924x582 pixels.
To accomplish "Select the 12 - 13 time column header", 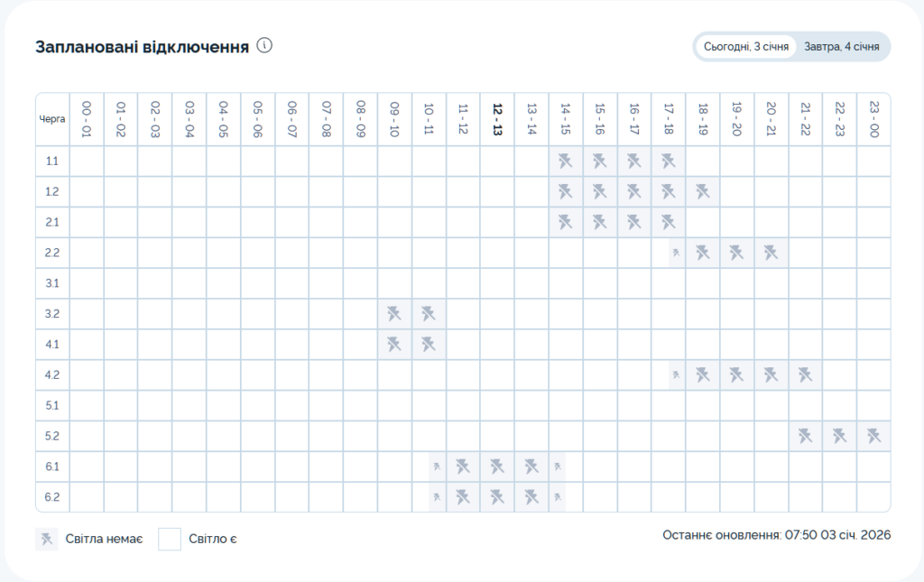I will (497, 118).
